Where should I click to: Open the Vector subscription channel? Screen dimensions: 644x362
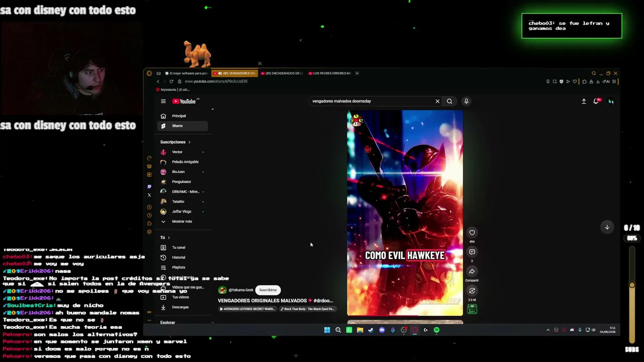click(183, 152)
